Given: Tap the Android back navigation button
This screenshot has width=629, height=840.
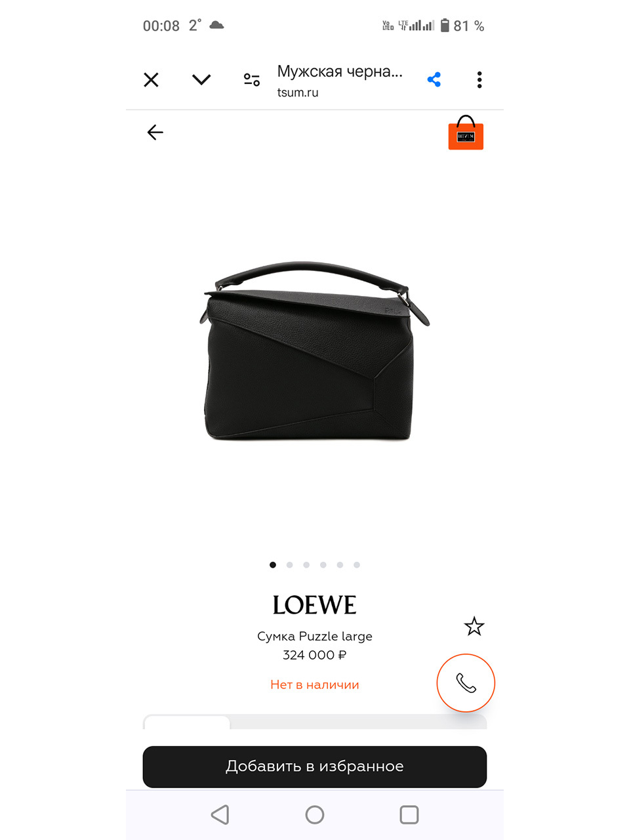Looking at the screenshot, I should click(220, 815).
